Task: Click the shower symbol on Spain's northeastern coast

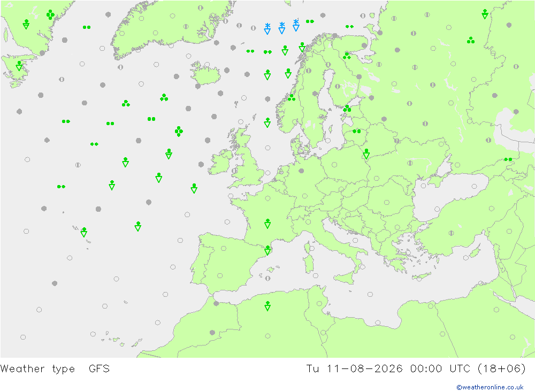Action: pyautogui.click(x=268, y=250)
